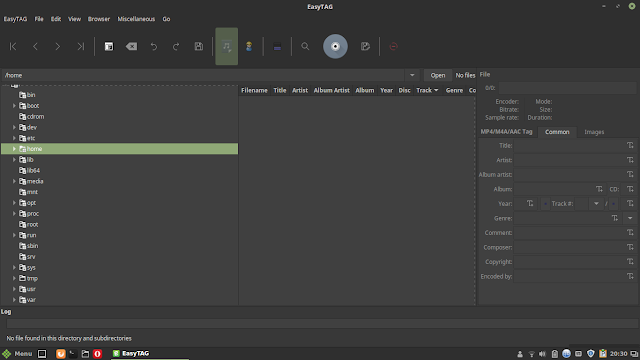This screenshot has height=360, width=640.
Task: Redo the last changes
Action: coord(176,47)
